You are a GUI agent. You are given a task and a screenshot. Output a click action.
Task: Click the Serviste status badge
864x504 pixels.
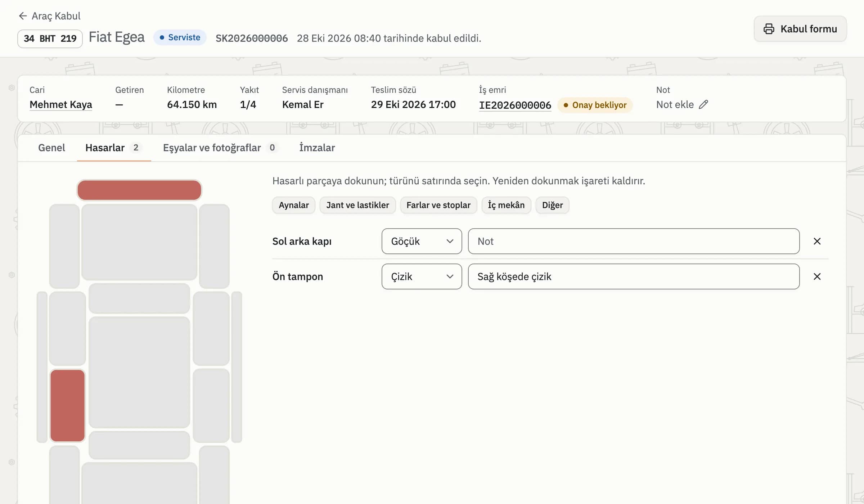click(180, 37)
